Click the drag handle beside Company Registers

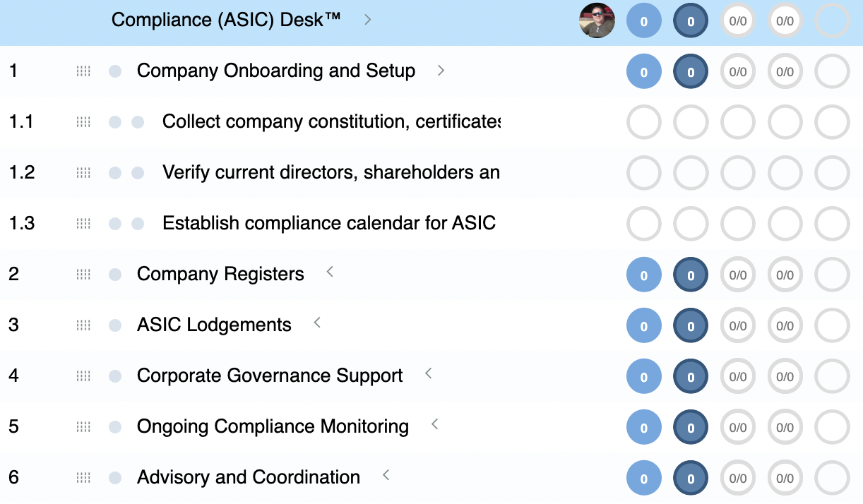(x=83, y=275)
